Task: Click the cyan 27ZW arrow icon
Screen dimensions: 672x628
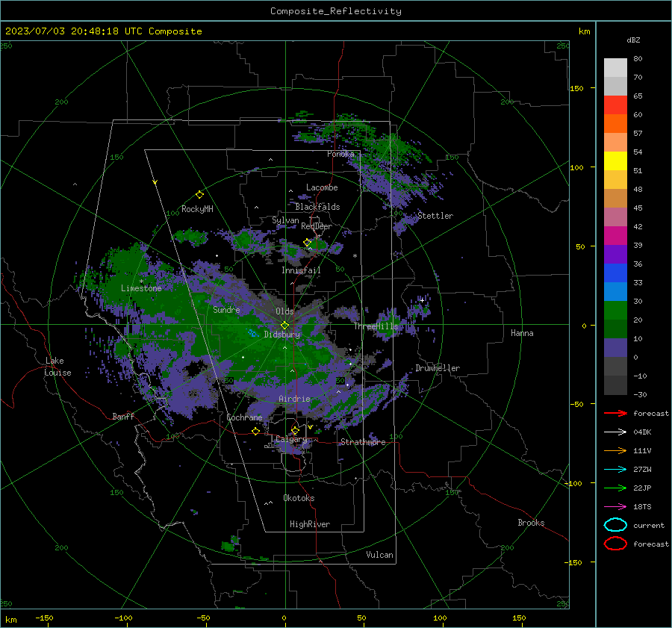Action: click(615, 470)
